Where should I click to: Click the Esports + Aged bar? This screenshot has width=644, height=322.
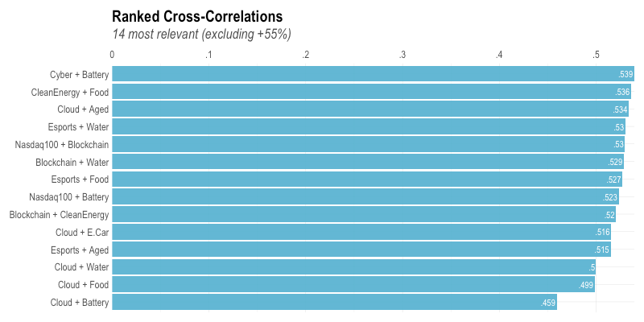pos(362,250)
